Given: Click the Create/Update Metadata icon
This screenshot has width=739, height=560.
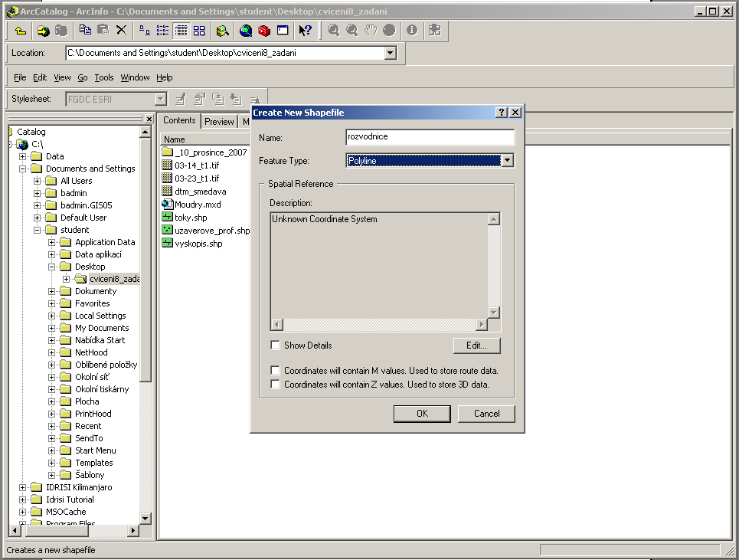Looking at the screenshot, I should coord(217,99).
